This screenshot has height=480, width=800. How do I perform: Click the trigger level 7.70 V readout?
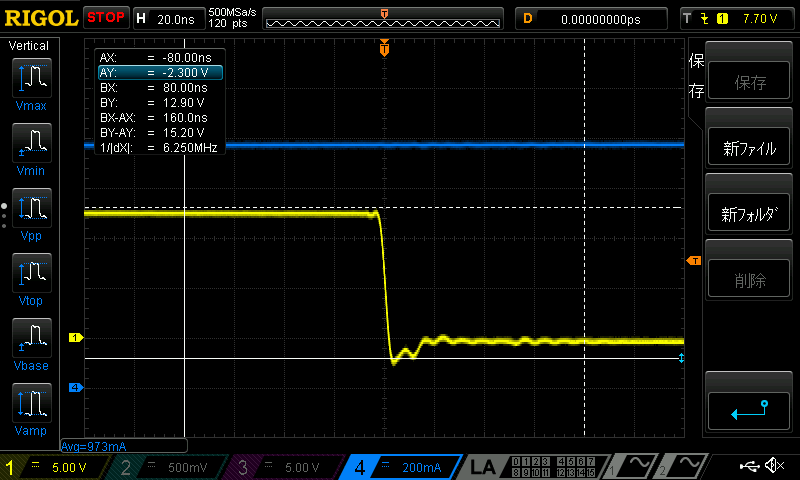[760, 19]
